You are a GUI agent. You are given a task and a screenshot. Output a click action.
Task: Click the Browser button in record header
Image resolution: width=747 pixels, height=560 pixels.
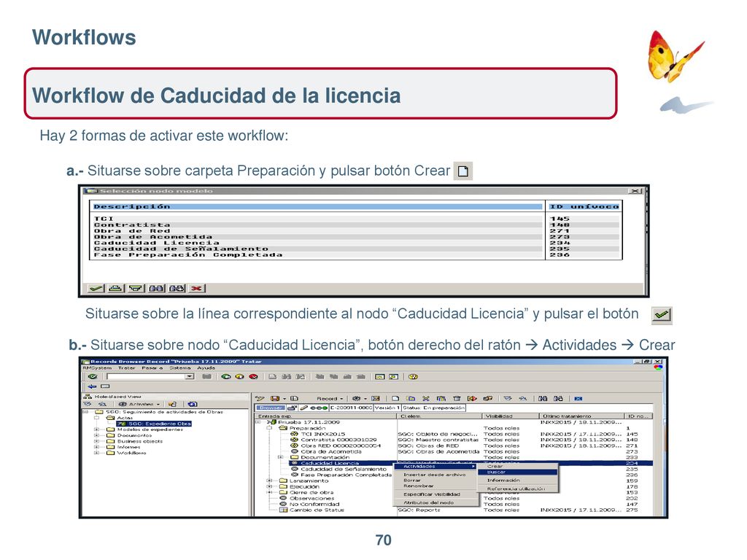coord(271,408)
